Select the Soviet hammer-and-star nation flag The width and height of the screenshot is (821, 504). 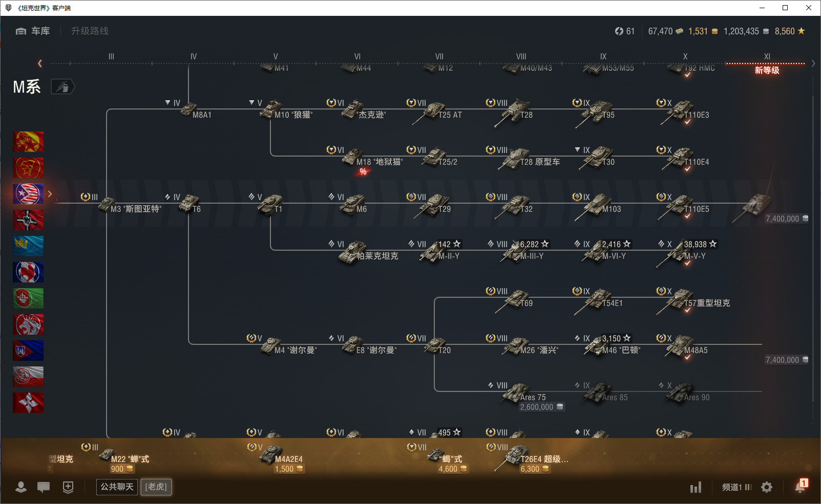[x=28, y=142]
